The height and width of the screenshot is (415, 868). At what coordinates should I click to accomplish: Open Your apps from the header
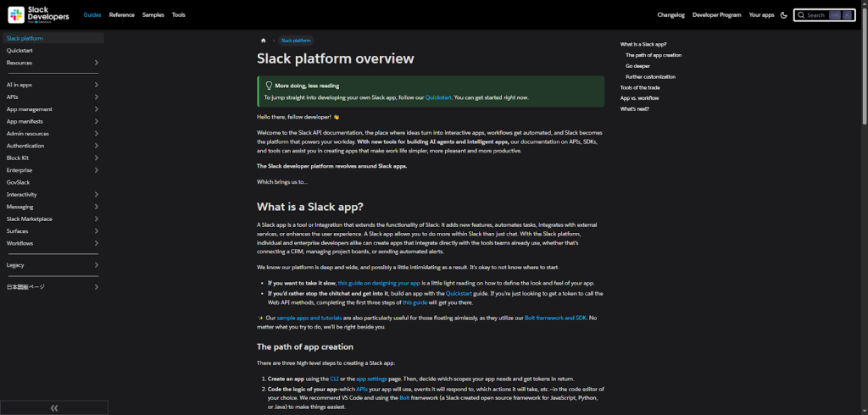click(x=761, y=15)
